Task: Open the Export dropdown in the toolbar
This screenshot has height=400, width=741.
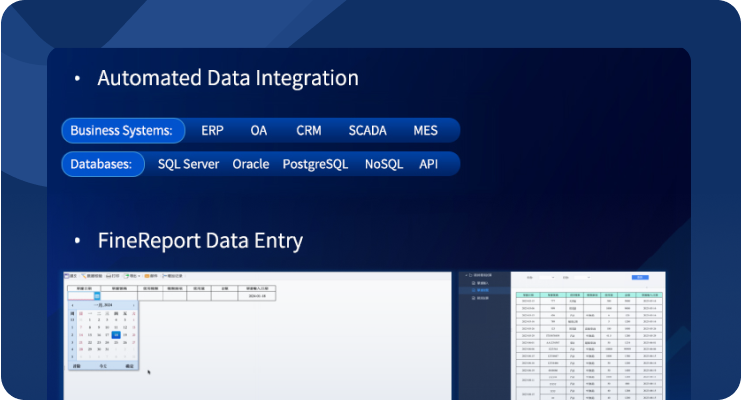Action: [x=133, y=275]
